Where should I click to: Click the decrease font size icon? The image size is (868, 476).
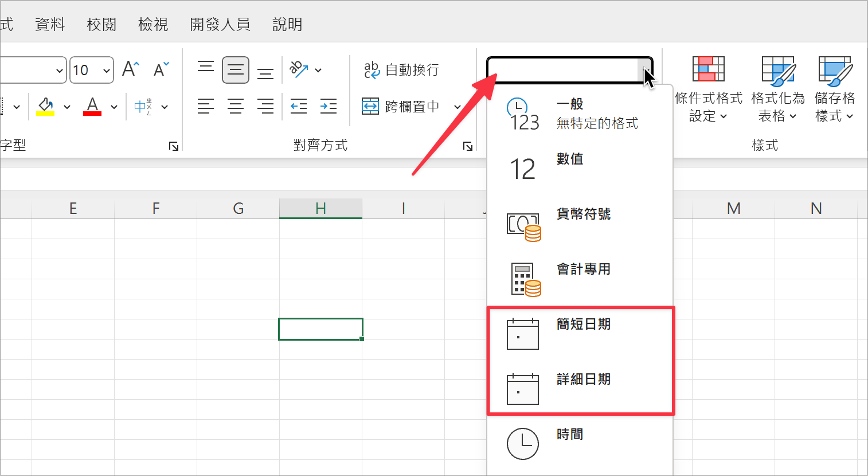pyautogui.click(x=160, y=69)
